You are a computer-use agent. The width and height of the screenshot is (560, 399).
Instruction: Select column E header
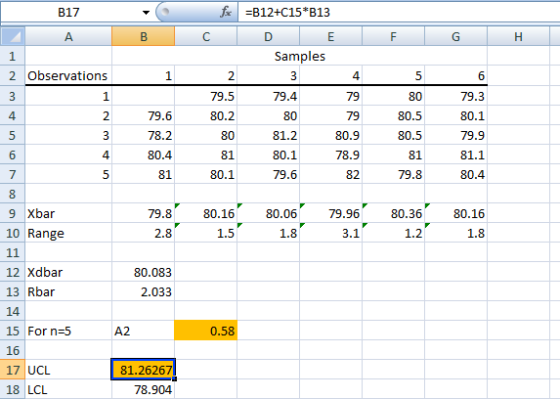point(331,36)
